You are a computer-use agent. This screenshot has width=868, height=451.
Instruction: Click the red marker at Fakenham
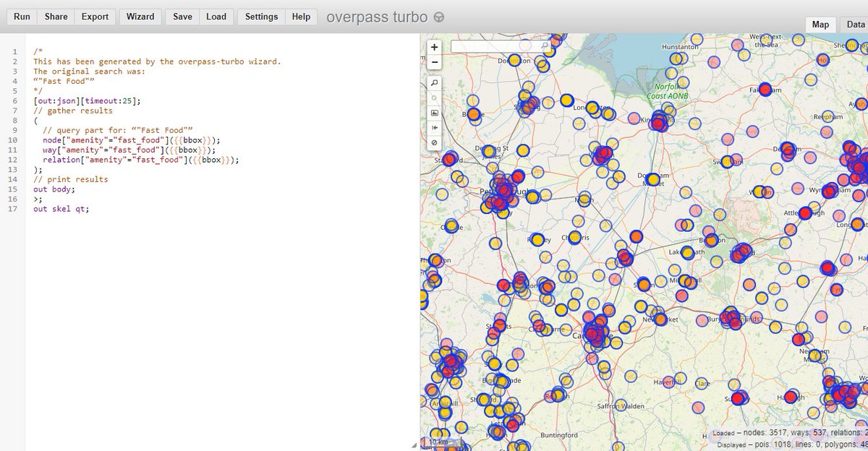[x=765, y=90]
